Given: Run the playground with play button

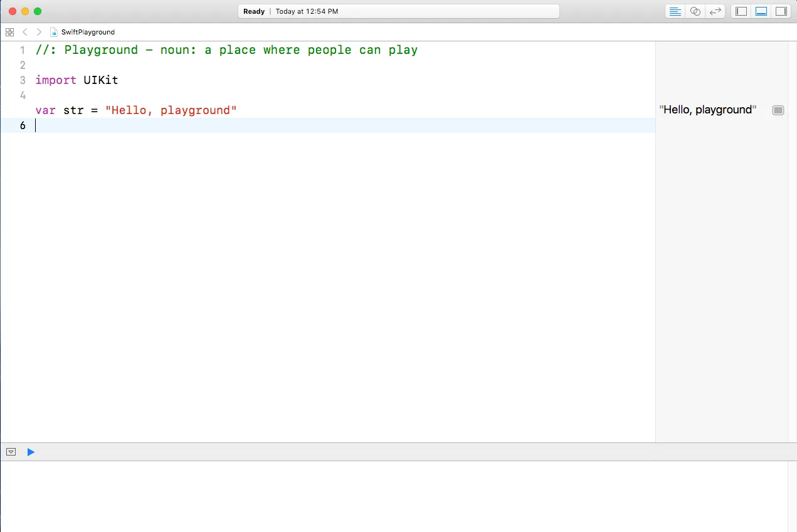Looking at the screenshot, I should 31,452.
